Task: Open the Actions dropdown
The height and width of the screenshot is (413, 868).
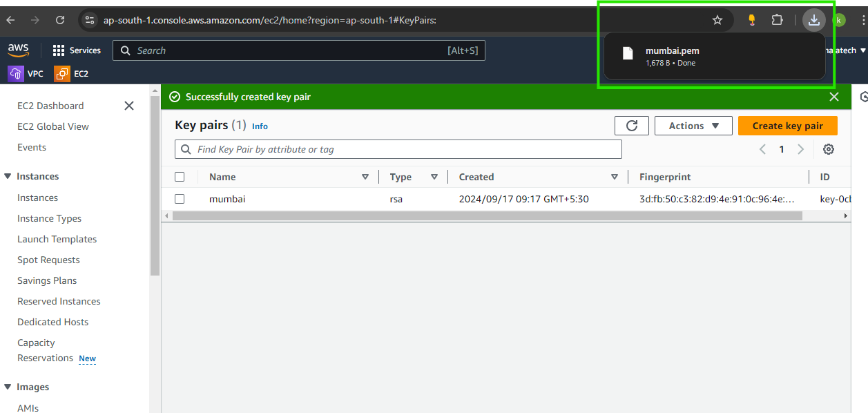Action: coord(693,126)
